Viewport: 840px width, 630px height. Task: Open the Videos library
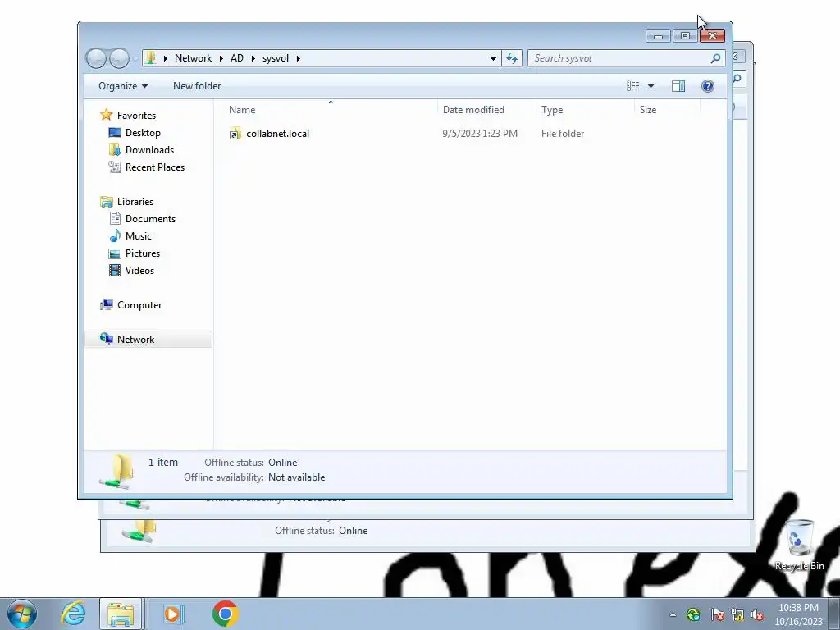coord(139,270)
